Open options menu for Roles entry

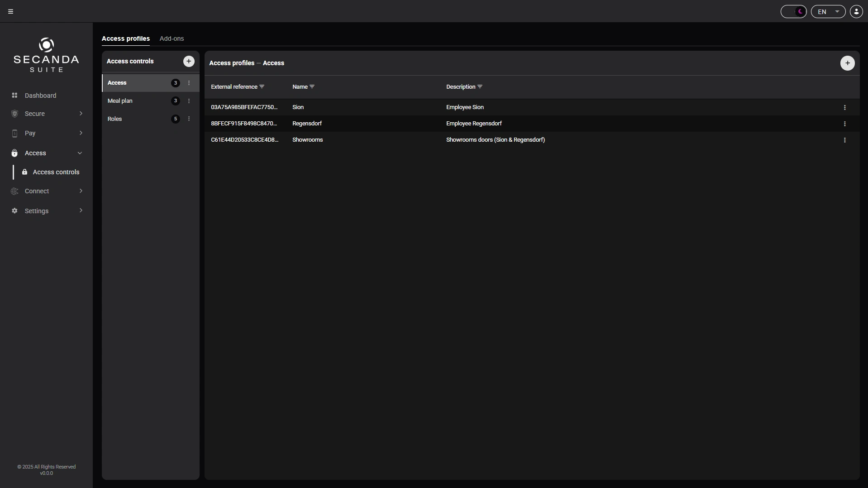[189, 119]
